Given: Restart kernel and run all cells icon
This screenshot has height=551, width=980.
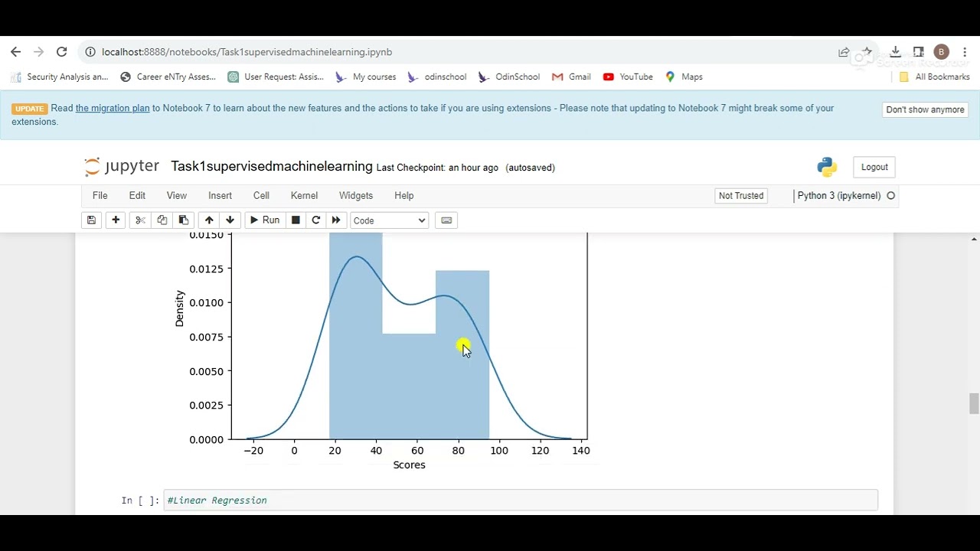Looking at the screenshot, I should [336, 220].
